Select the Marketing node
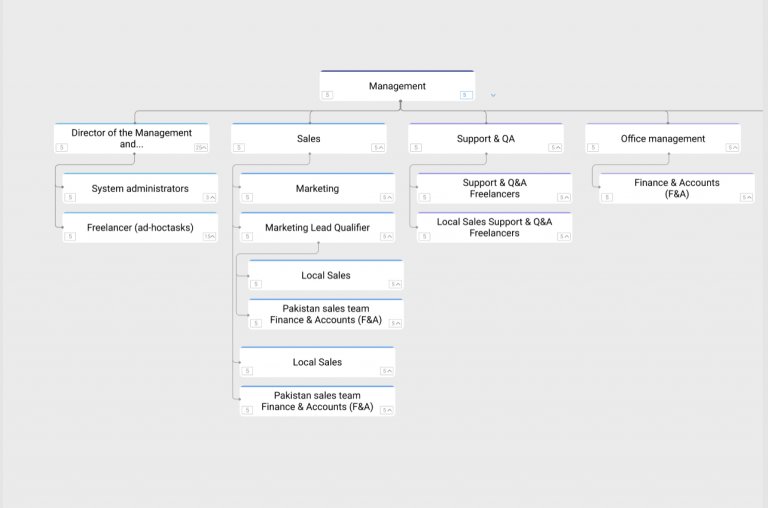This screenshot has height=508, width=768. 317,188
